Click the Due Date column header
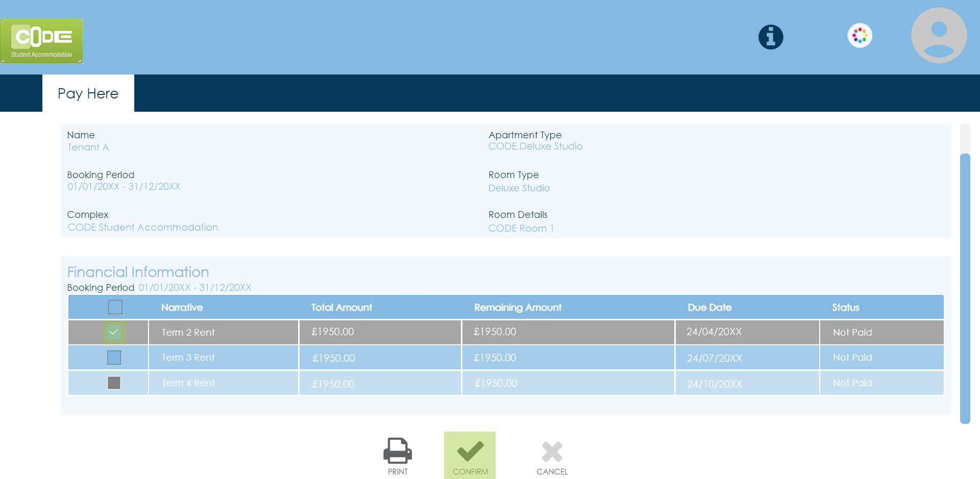This screenshot has height=479, width=980. pyautogui.click(x=709, y=308)
